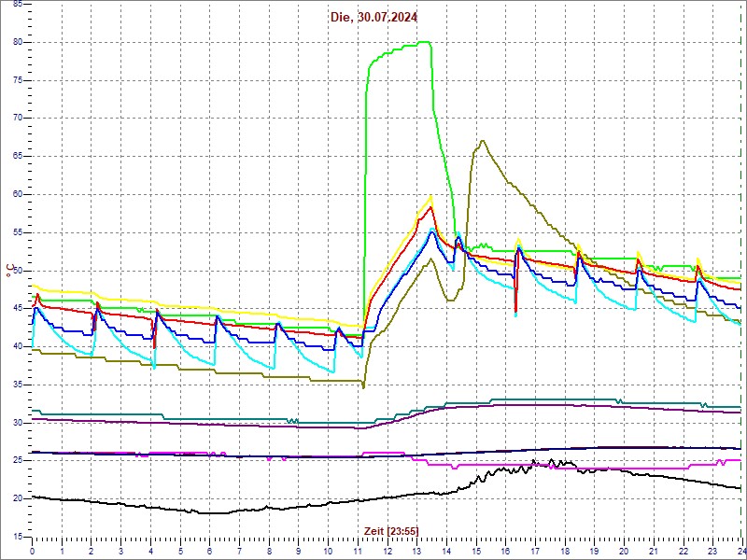The height and width of the screenshot is (560, 747).
Task: Click the 70 label on temperature axis
Action: [x=17, y=119]
